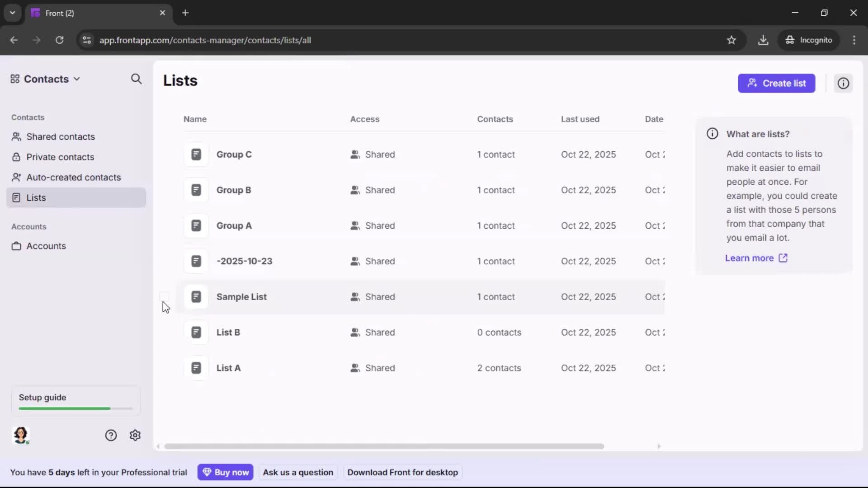Click the info icon next to Create list
Image resolution: width=868 pixels, height=488 pixels.
(843, 83)
